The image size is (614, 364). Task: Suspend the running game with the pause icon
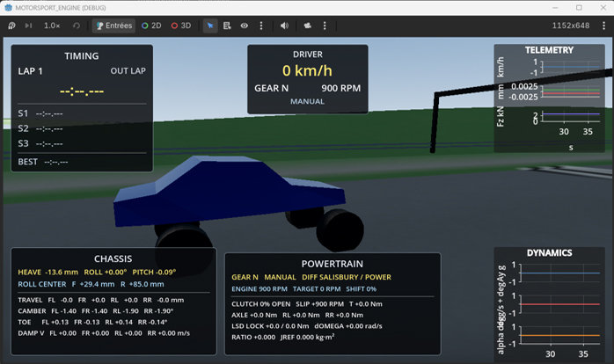11,25
